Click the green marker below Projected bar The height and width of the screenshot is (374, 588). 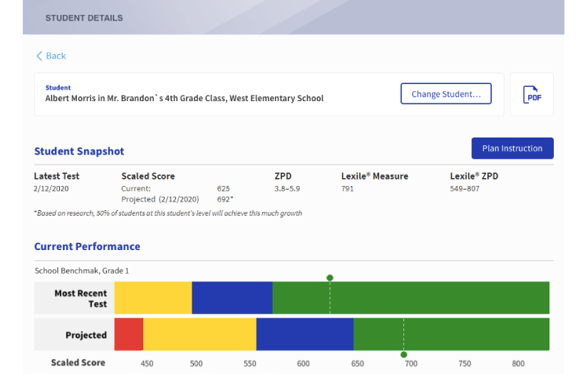(x=403, y=355)
